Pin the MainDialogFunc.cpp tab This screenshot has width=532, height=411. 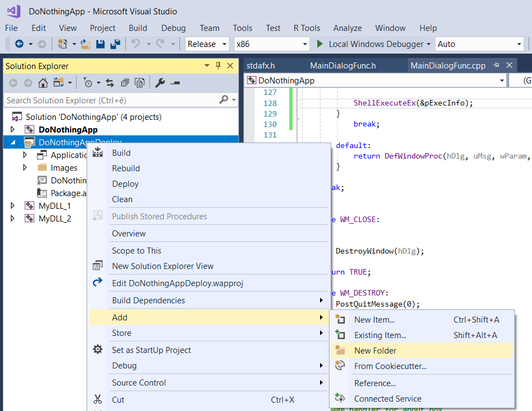click(x=496, y=65)
